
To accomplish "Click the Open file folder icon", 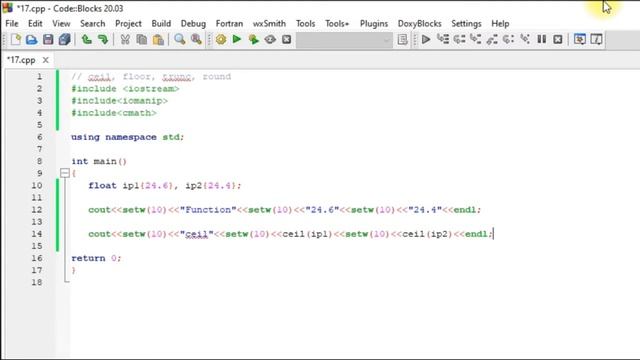I will [x=31, y=40].
